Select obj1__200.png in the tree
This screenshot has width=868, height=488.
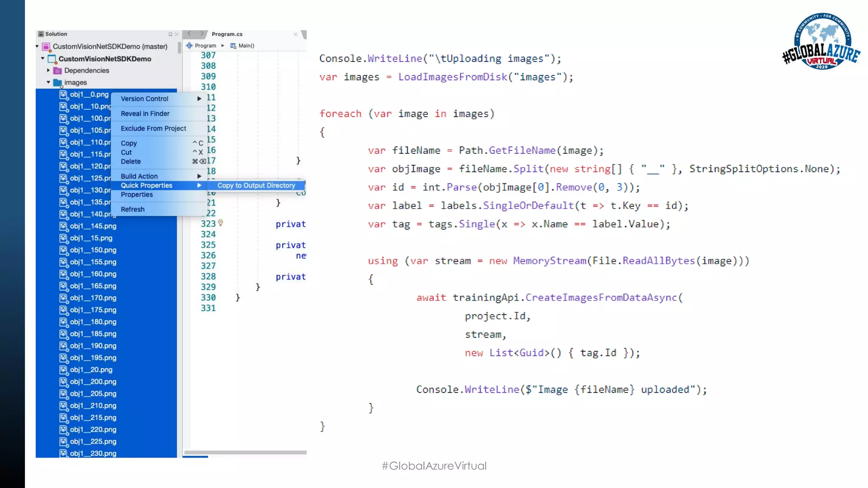pyautogui.click(x=93, y=382)
